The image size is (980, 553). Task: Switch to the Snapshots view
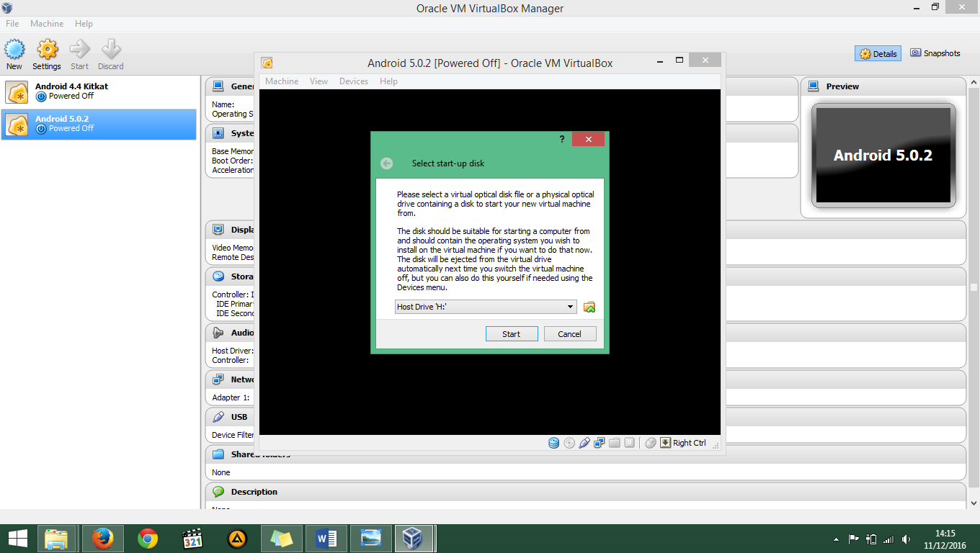coord(935,53)
